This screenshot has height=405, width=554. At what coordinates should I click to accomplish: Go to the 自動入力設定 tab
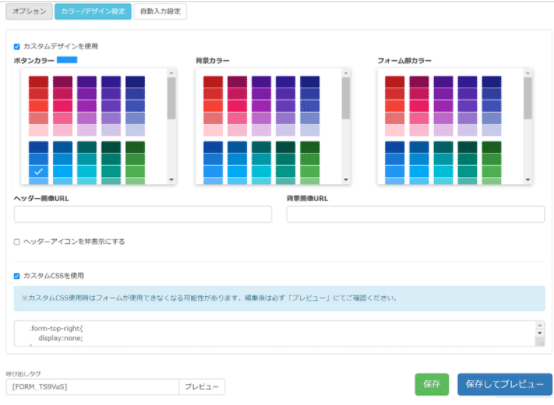click(160, 11)
